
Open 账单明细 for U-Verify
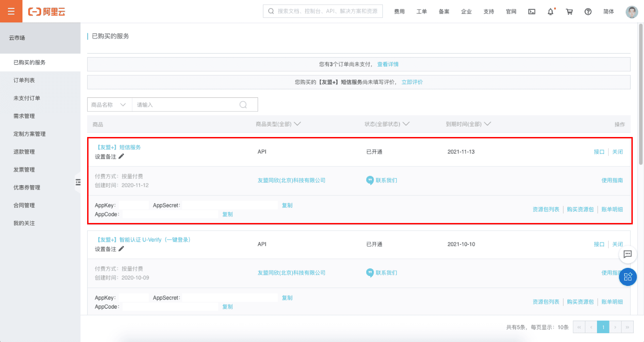coord(612,302)
